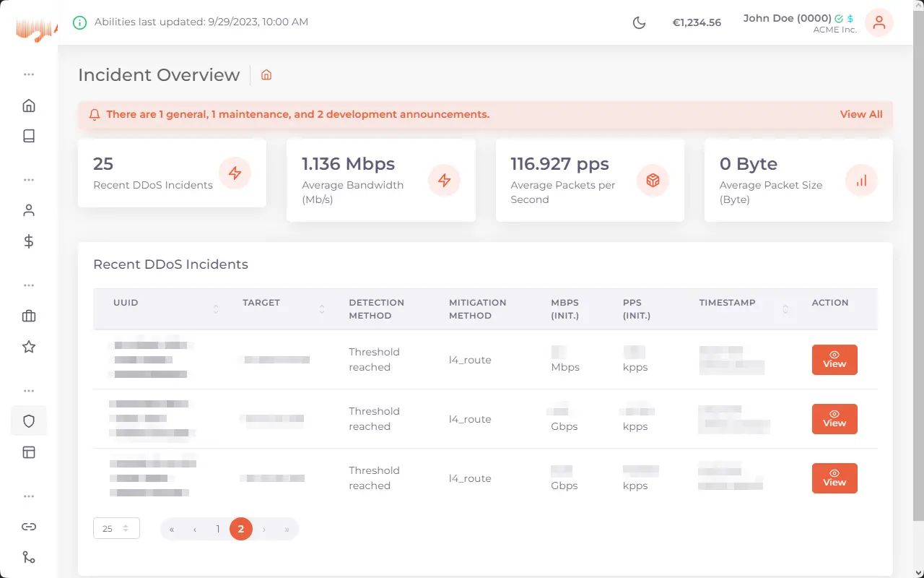Go to page 1 in pagination
Image resolution: width=924 pixels, height=578 pixels.
[218, 528]
